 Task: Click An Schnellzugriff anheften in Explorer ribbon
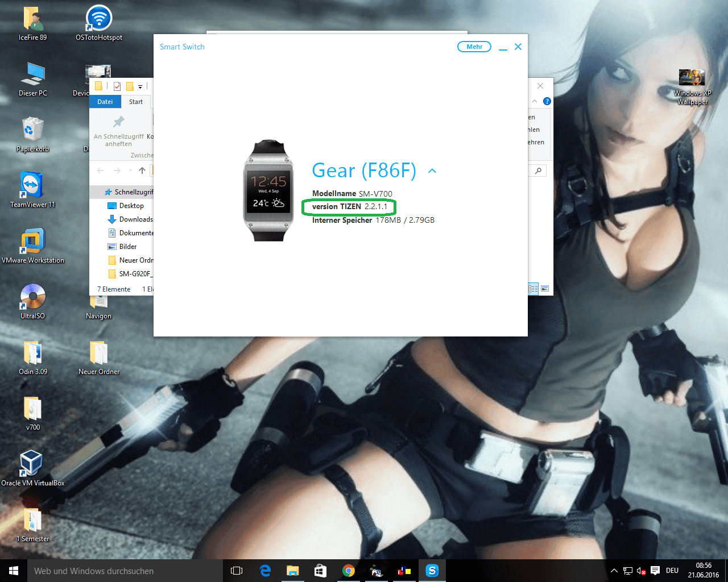pos(119,132)
